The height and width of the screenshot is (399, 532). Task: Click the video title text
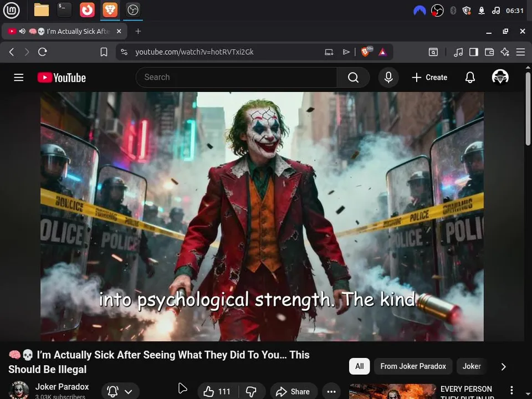click(159, 362)
